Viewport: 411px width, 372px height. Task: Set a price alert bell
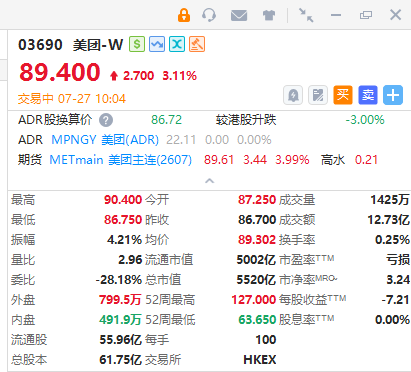[x=293, y=95]
